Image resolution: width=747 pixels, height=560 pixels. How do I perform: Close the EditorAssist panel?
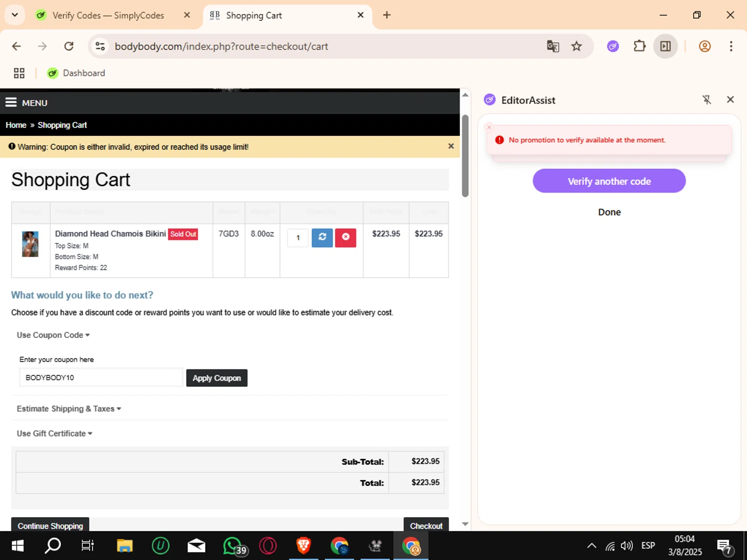(730, 100)
